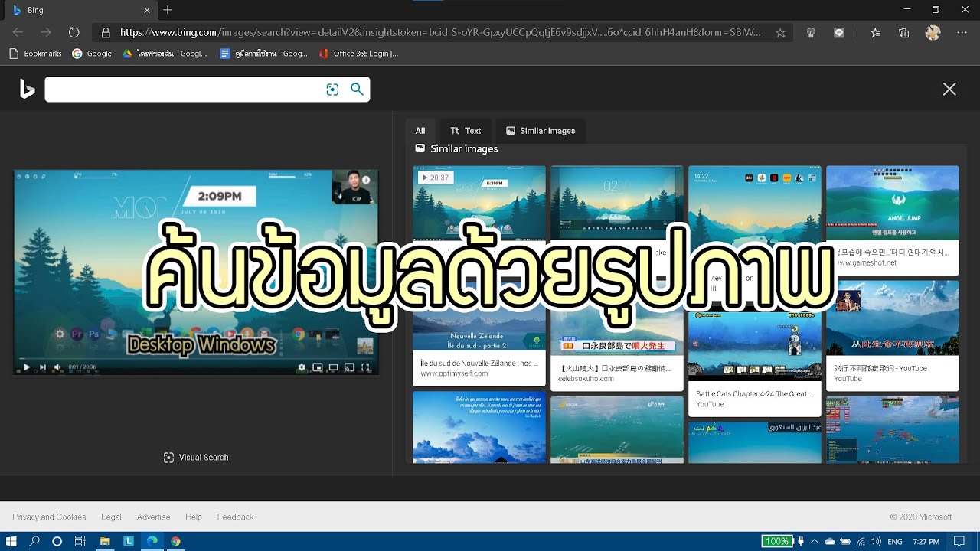The height and width of the screenshot is (551, 980).
Task: Open the speaker volume tray icon
Action: point(876,541)
